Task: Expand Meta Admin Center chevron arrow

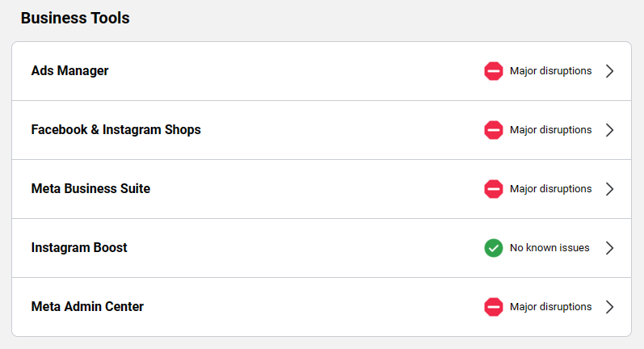Action: 610,307
